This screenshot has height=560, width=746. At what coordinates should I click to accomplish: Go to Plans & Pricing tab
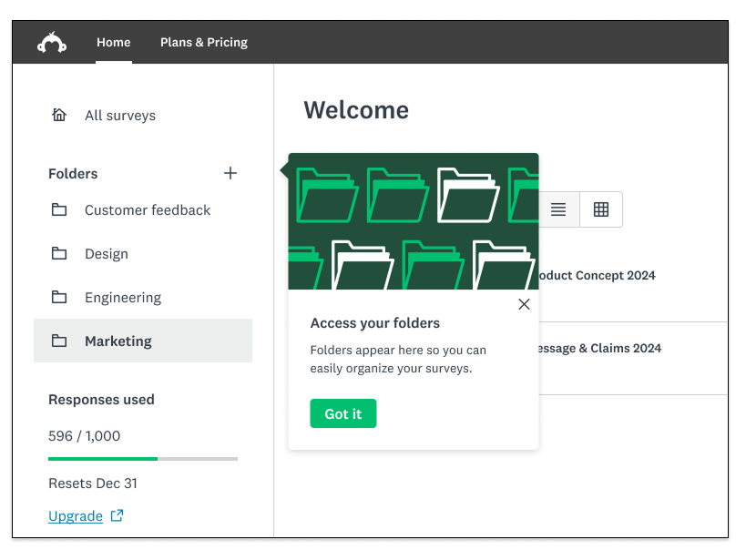(x=204, y=43)
